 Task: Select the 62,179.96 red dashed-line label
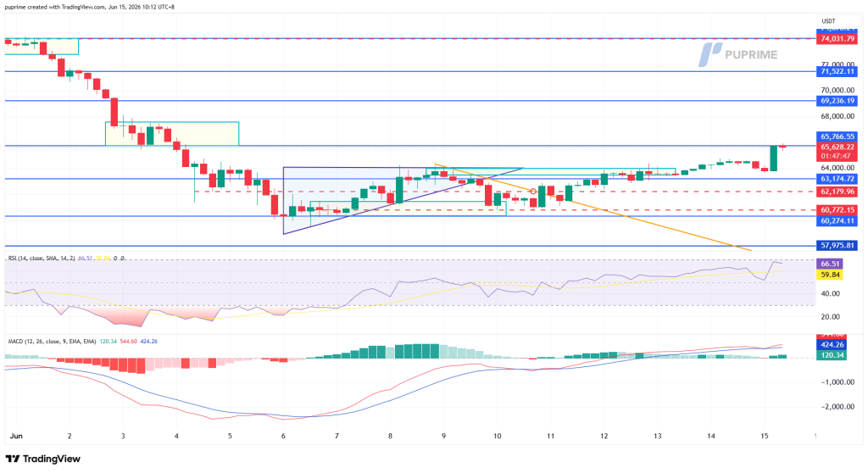coord(837,192)
